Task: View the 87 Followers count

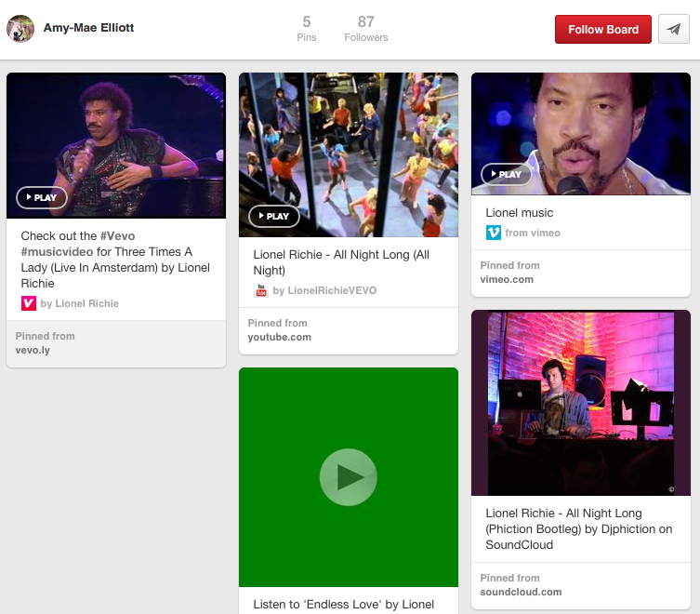Action: (365, 29)
